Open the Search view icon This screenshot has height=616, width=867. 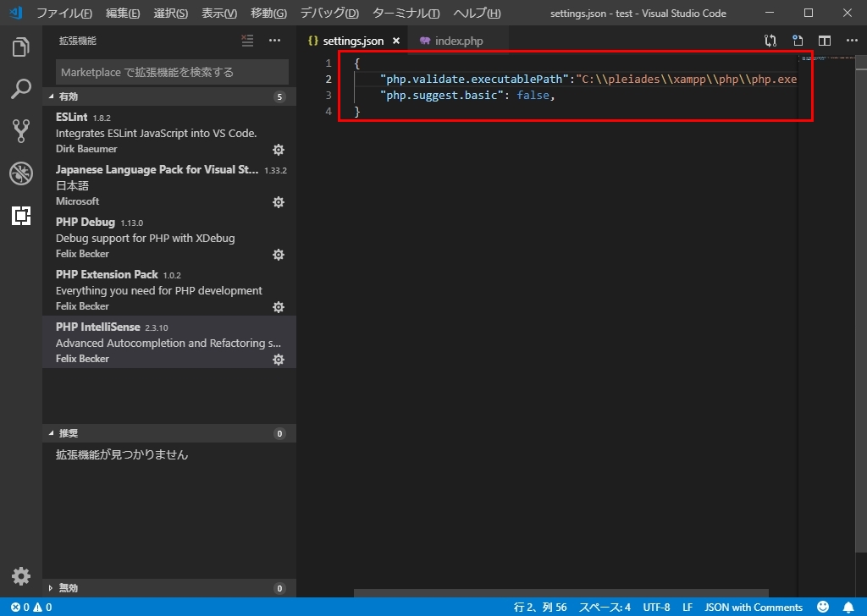[21, 89]
